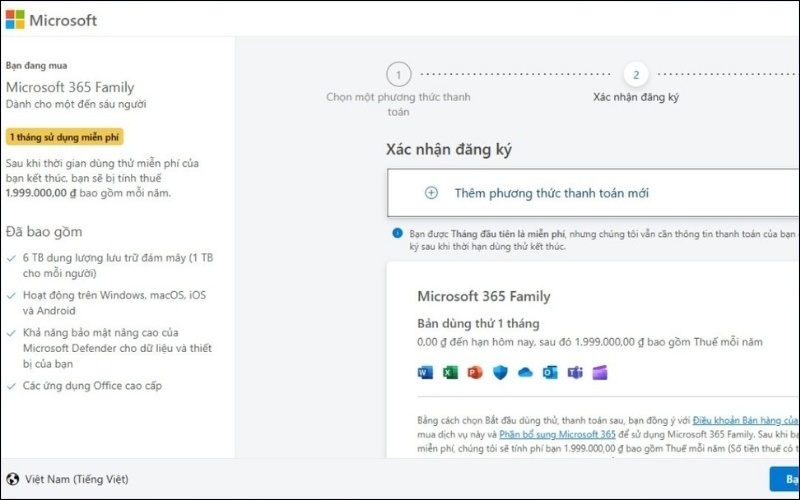Image resolution: width=800 pixels, height=500 pixels.
Task: Click the purple Clipchamp app icon
Action: (599, 373)
